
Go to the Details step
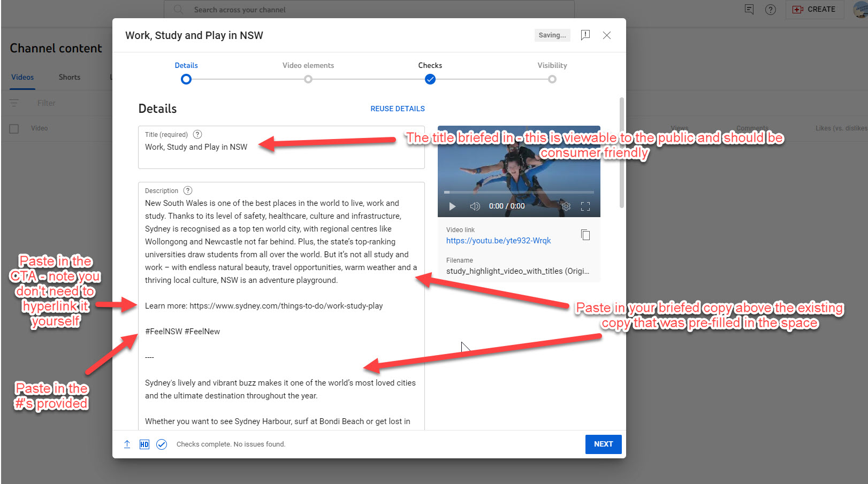coord(186,65)
